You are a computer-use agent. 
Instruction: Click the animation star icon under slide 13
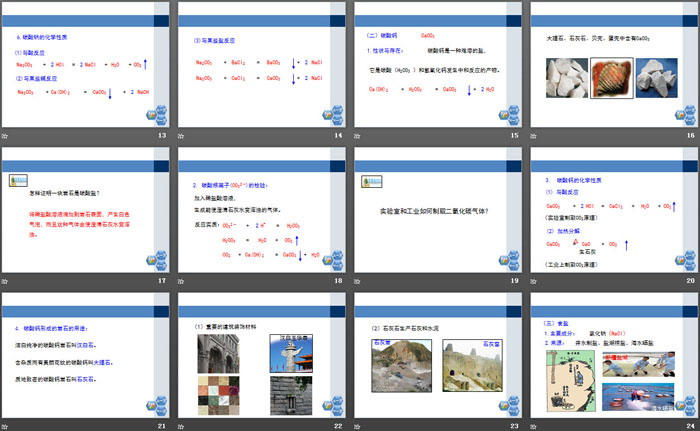click(x=5, y=136)
